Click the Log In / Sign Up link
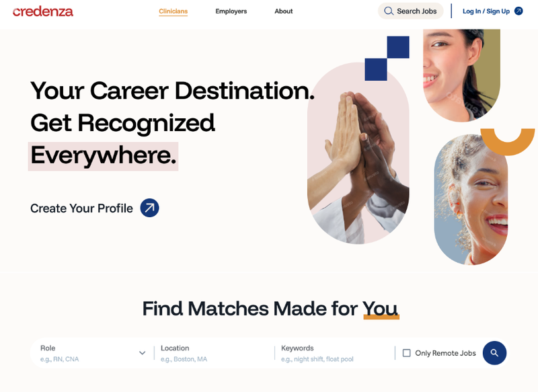 tap(486, 11)
